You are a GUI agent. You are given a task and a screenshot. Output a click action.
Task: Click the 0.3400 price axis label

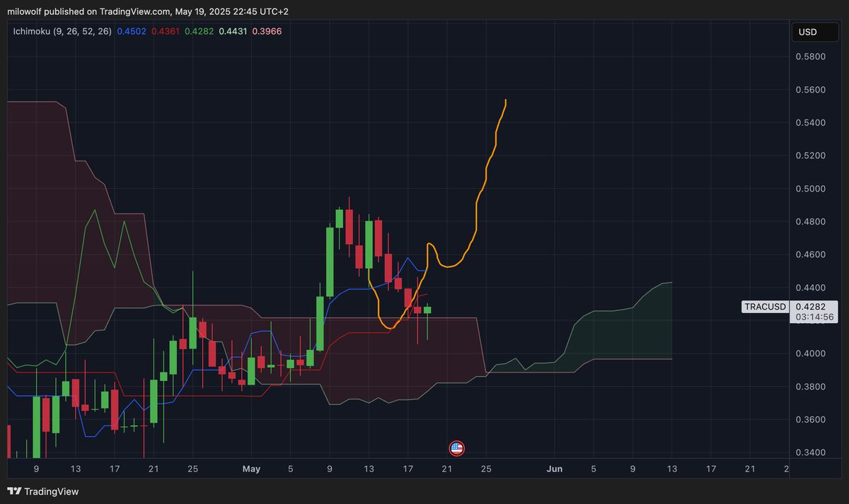pos(810,452)
